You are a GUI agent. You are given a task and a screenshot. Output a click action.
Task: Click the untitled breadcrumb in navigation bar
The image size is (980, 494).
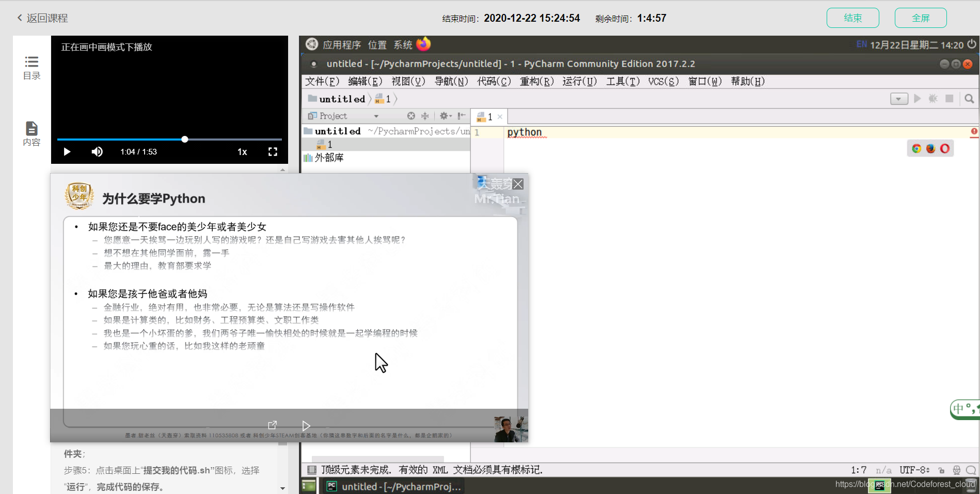(x=337, y=99)
